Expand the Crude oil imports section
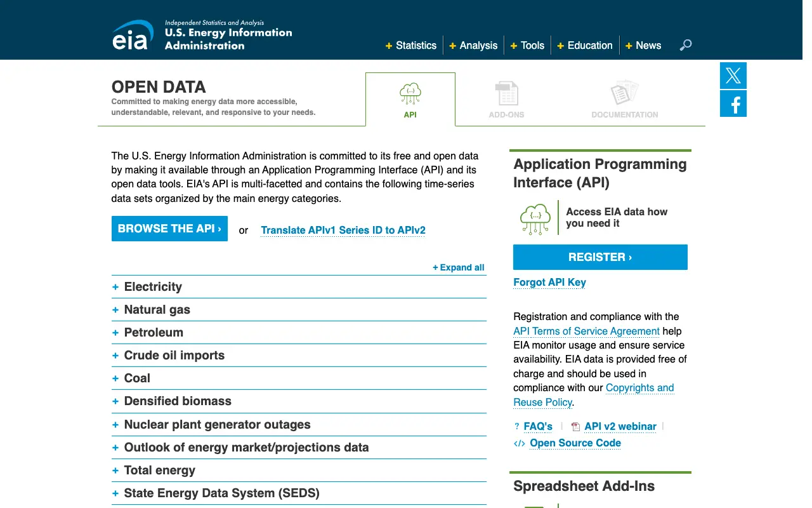Screen dimensions: 812x508 [x=299, y=356]
